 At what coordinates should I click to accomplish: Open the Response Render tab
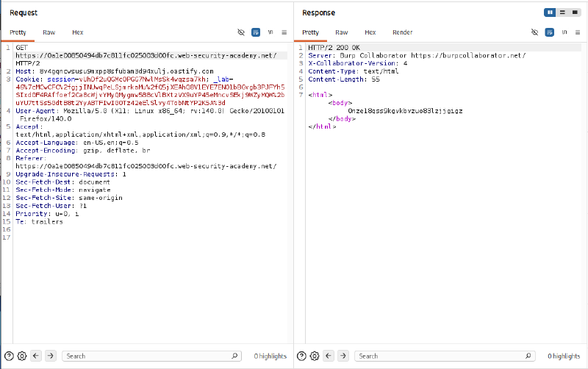402,32
